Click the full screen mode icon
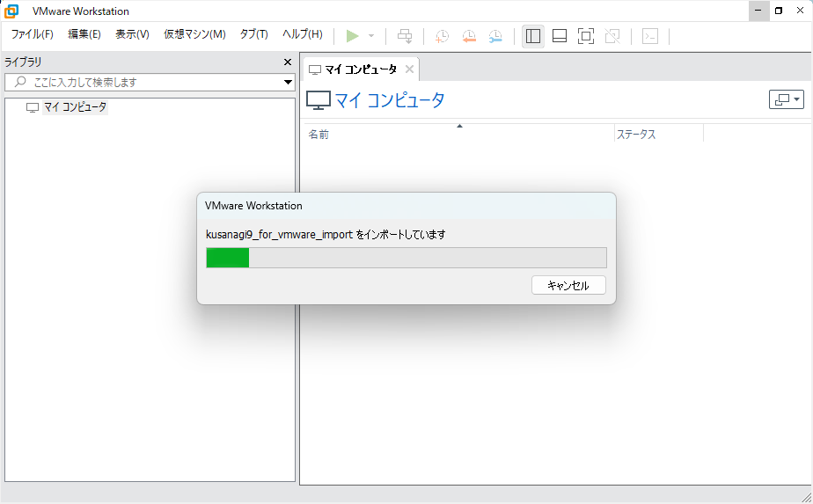This screenshot has width=813, height=504. pos(586,36)
